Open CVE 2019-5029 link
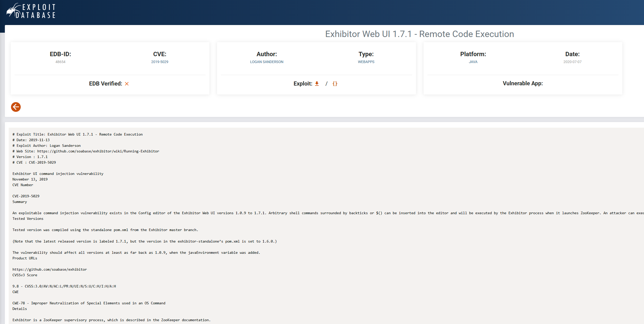Image resolution: width=644 pixels, height=324 pixels. (x=160, y=62)
